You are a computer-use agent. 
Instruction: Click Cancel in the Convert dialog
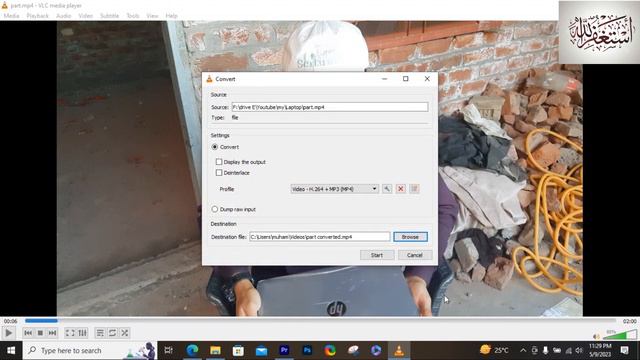415,255
